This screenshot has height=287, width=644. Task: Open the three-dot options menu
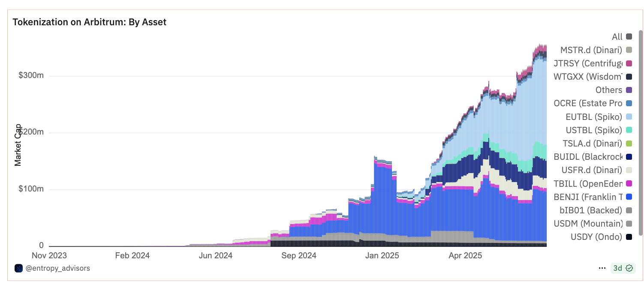[602, 268]
